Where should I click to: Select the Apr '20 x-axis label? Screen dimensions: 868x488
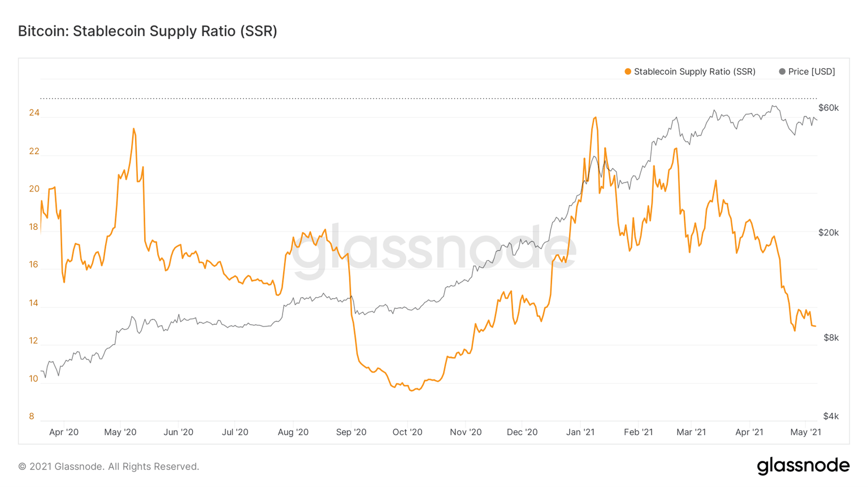[64, 432]
